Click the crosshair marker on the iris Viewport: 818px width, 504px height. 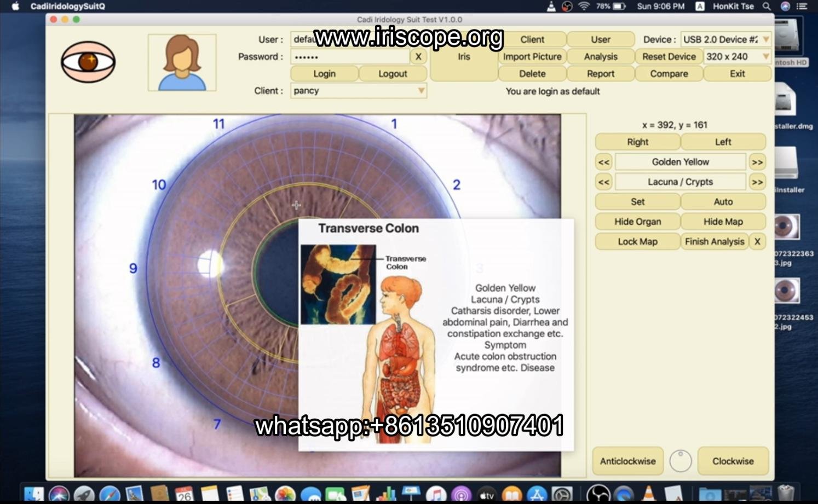pyautogui.click(x=296, y=205)
